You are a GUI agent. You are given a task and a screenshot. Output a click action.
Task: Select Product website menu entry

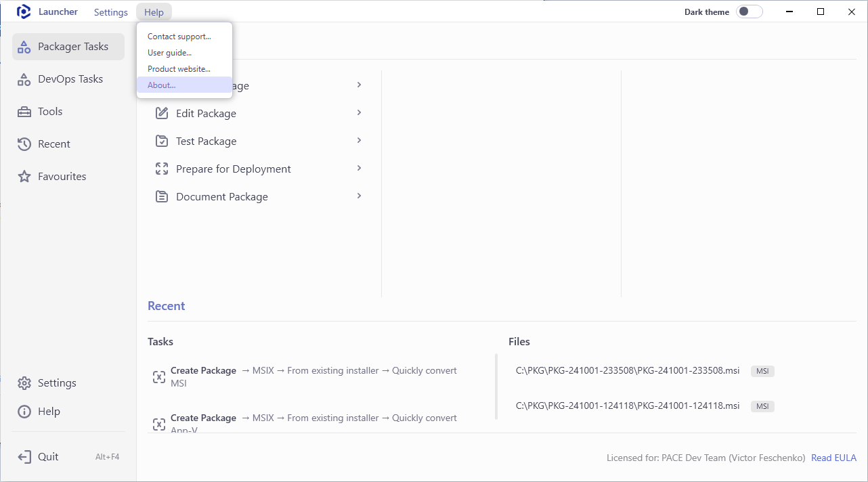tap(184, 69)
